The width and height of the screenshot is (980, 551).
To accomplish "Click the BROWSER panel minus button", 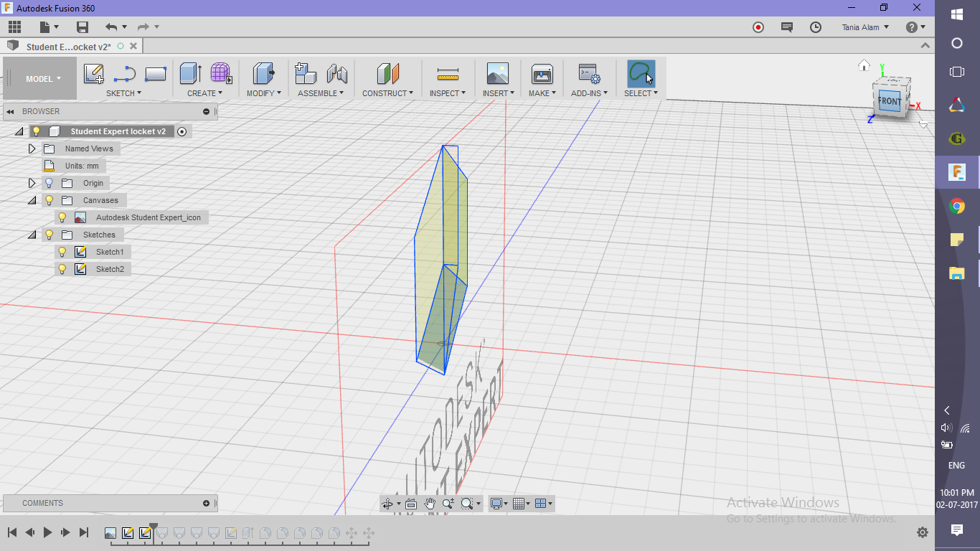I will (206, 111).
